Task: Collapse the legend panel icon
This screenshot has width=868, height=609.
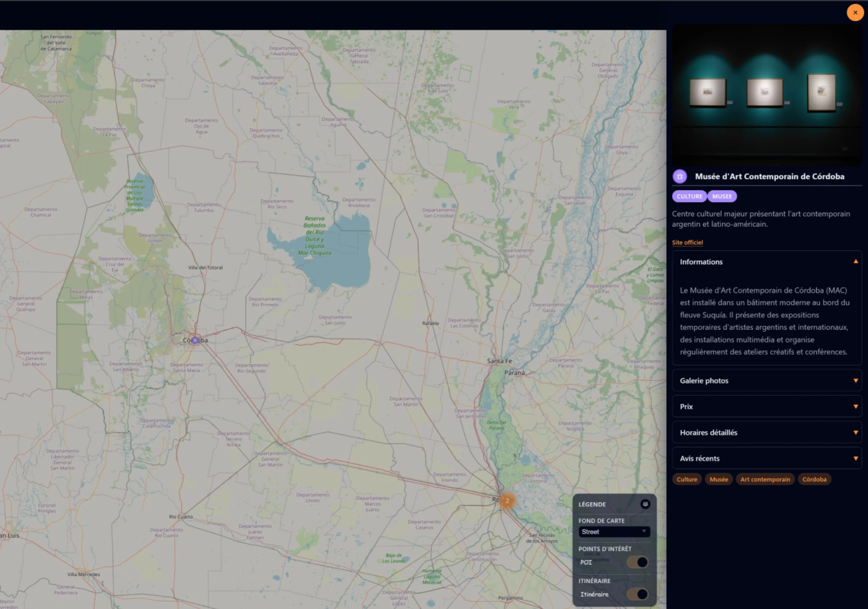Action: 645,504
